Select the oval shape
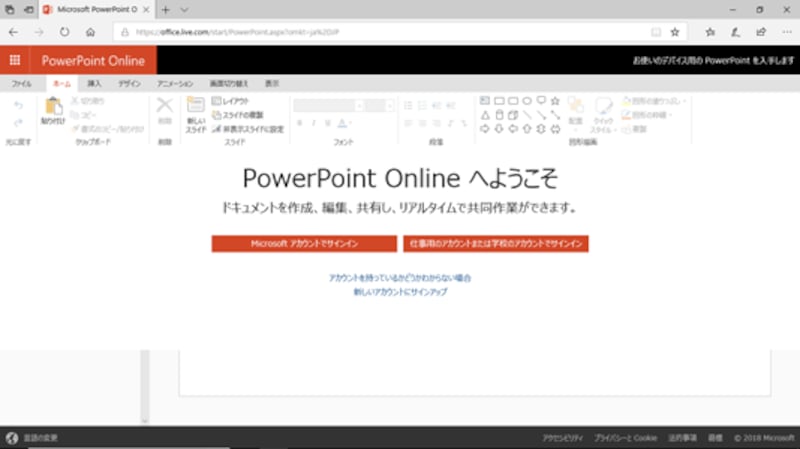The width and height of the screenshot is (800, 449). pyautogui.click(x=527, y=101)
